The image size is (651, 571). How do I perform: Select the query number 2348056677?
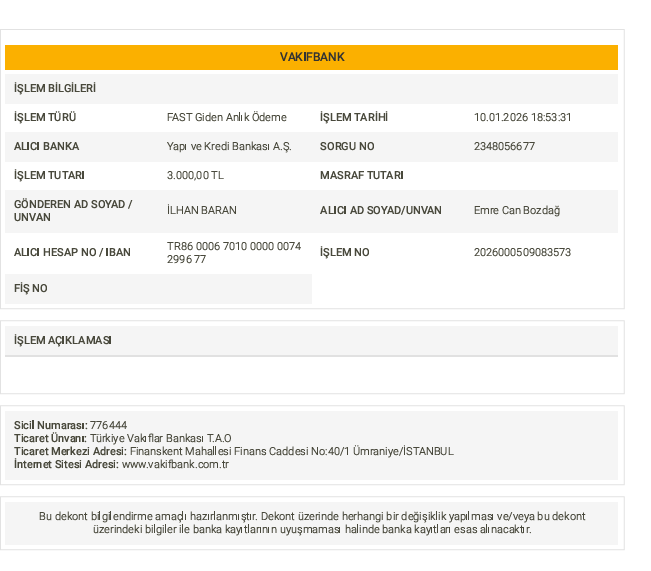504,146
